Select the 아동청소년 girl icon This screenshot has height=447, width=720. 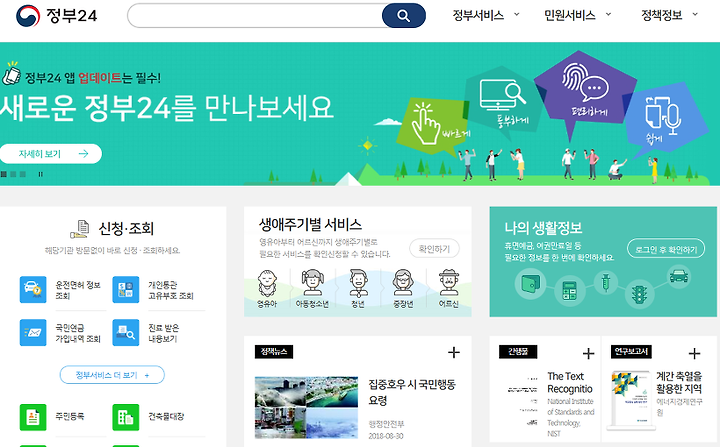point(312,283)
